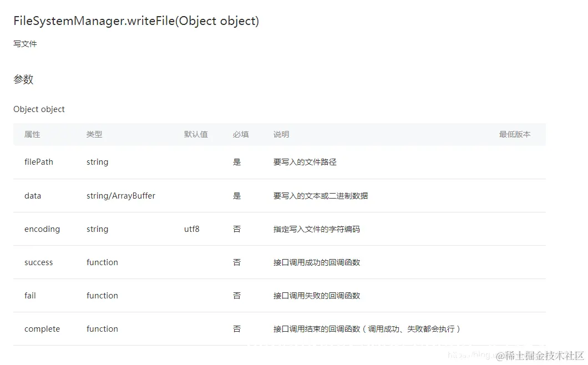Viewport: 588px width, 365px height.
Task: Click the function type in complete row
Action: [102, 329]
